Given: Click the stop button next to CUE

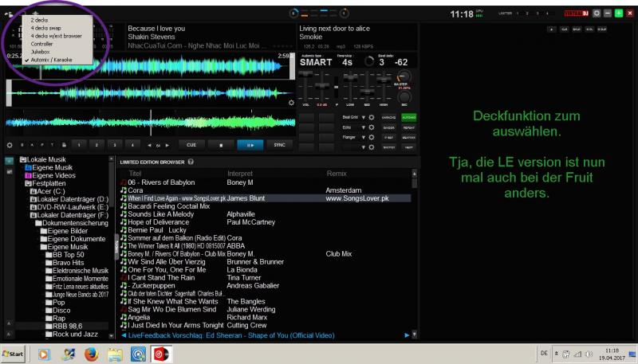Looking at the screenshot, I should pyautogui.click(x=221, y=145).
